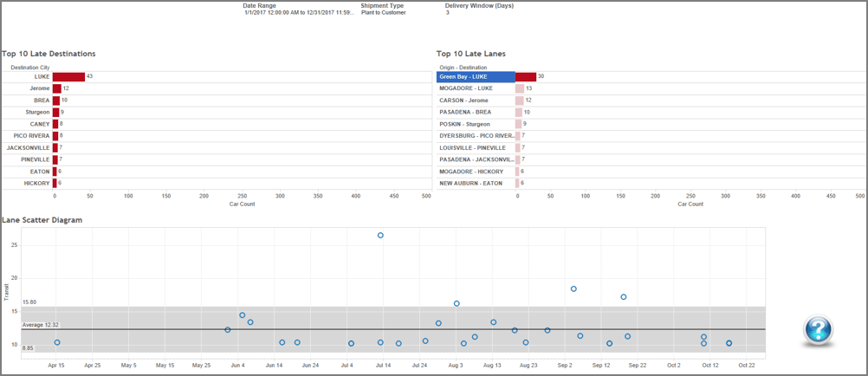Open the Date Range filter value

pyautogui.click(x=298, y=13)
